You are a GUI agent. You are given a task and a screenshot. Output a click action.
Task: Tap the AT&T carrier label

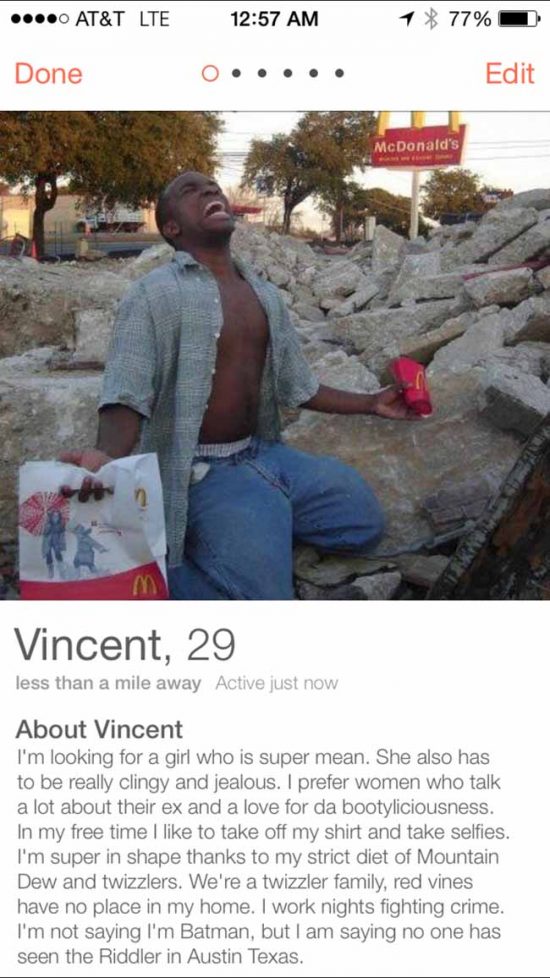click(104, 19)
